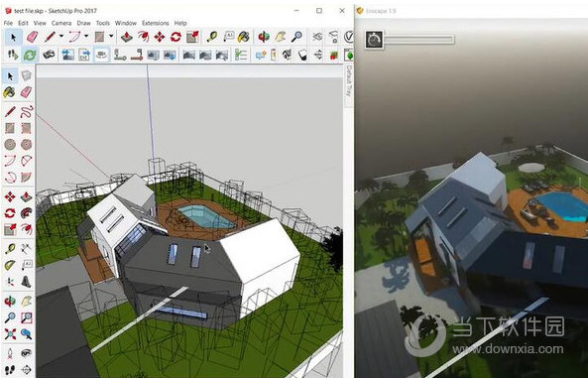This screenshot has width=588, height=378.
Task: Select the Dimension tool
Action: [26, 248]
